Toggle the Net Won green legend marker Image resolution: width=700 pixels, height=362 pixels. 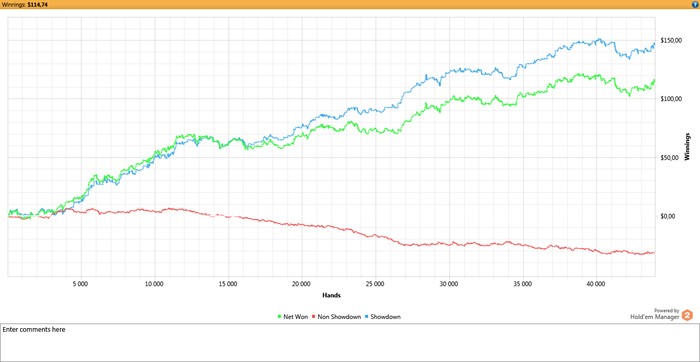click(279, 317)
